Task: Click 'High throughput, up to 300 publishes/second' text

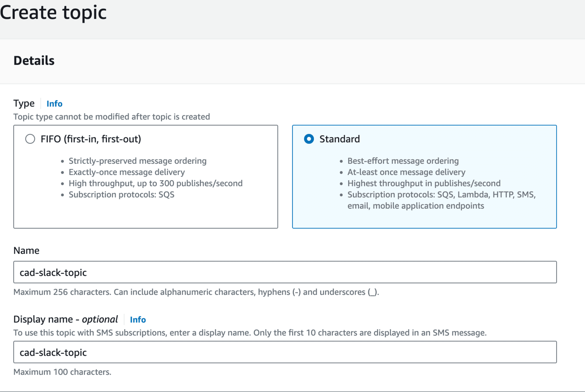Action: click(156, 183)
